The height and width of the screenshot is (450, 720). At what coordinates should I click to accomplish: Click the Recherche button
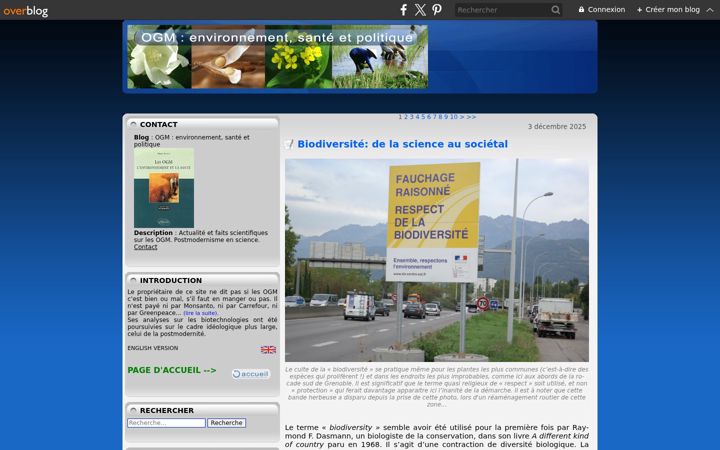pyautogui.click(x=226, y=423)
